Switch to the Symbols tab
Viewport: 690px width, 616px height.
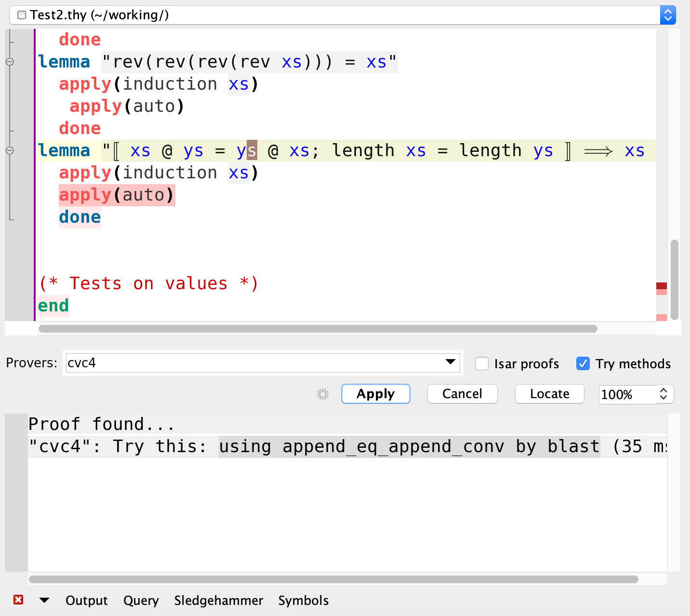[x=304, y=600]
